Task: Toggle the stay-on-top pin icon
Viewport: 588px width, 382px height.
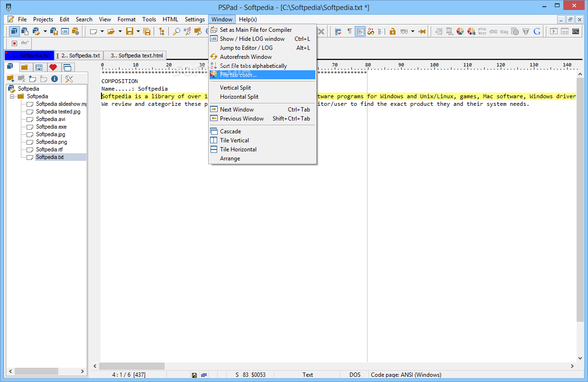Action: pos(422,32)
